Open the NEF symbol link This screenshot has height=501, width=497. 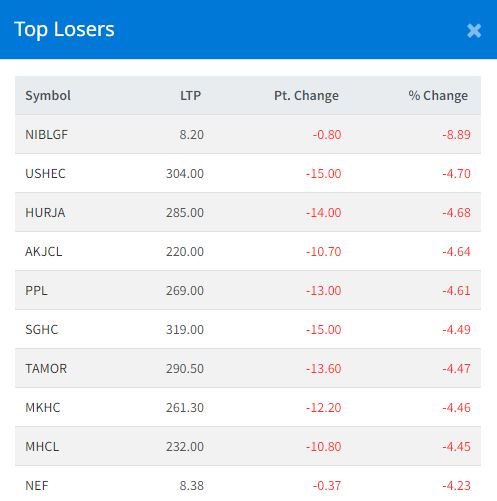[37, 486]
